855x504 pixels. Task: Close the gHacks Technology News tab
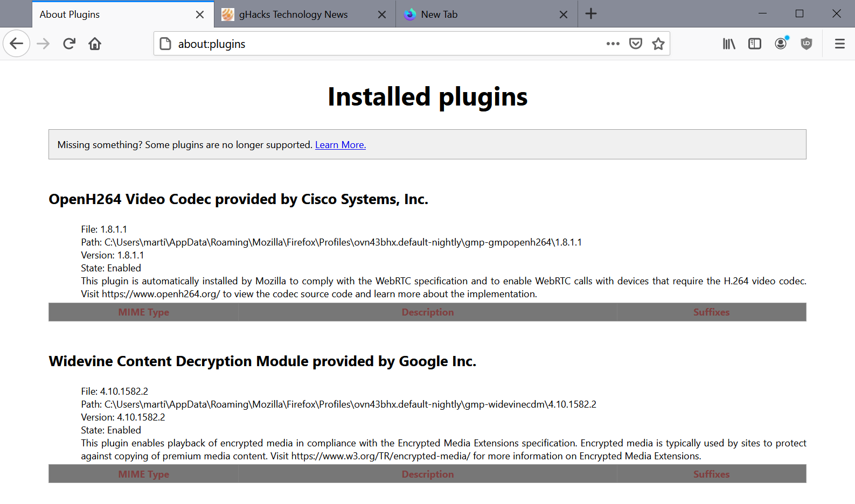tap(382, 15)
